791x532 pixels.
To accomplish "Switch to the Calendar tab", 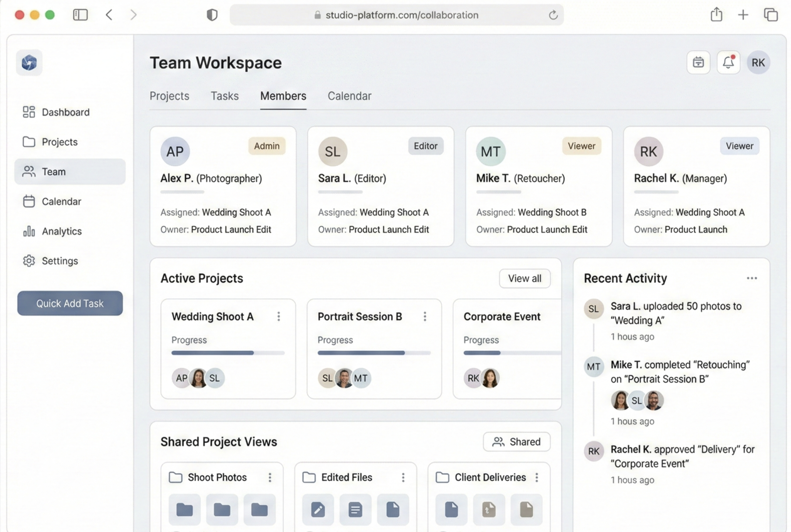I will coord(350,96).
